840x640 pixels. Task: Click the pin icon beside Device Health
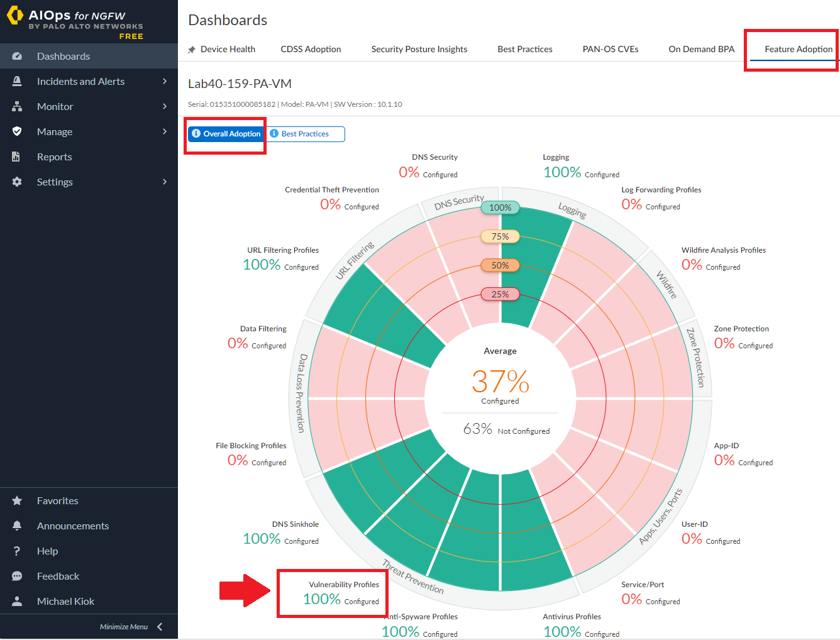click(192, 50)
